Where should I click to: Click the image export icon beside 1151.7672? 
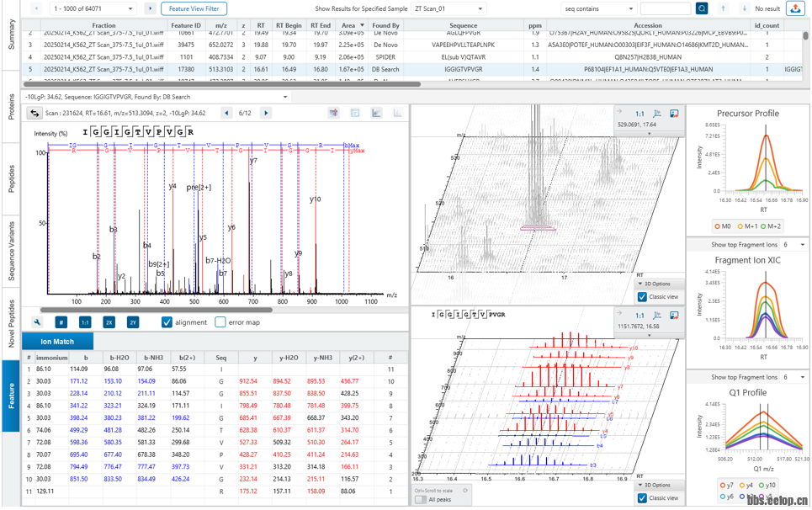(674, 316)
